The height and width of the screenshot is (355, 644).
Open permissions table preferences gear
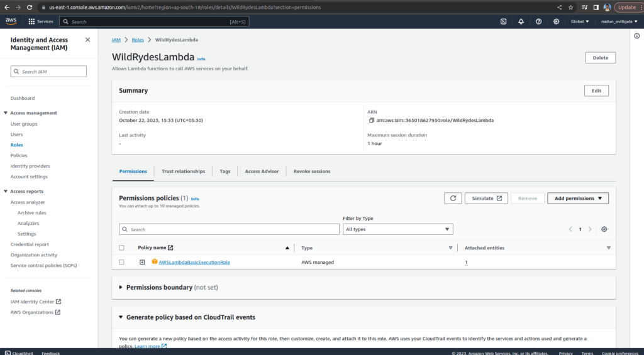pos(604,229)
